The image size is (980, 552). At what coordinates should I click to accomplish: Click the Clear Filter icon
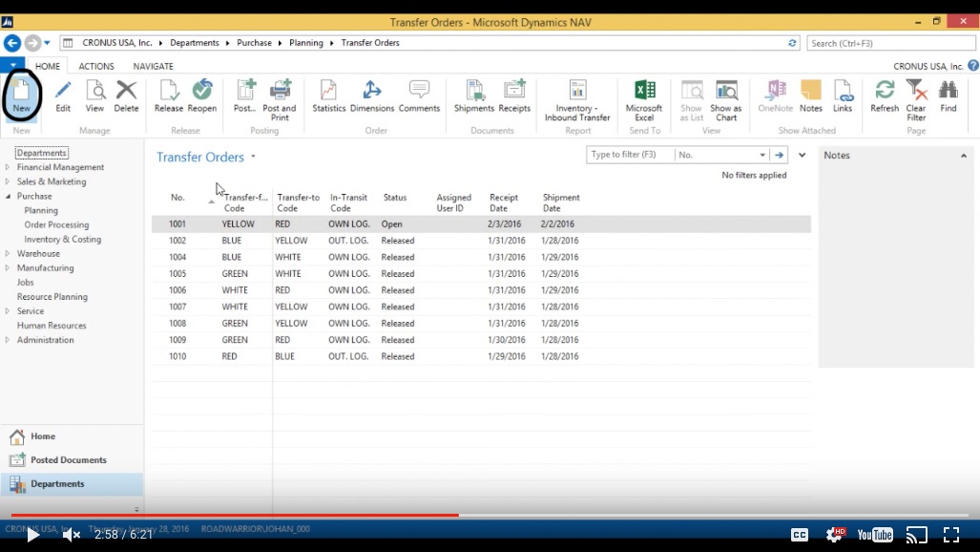click(x=916, y=90)
